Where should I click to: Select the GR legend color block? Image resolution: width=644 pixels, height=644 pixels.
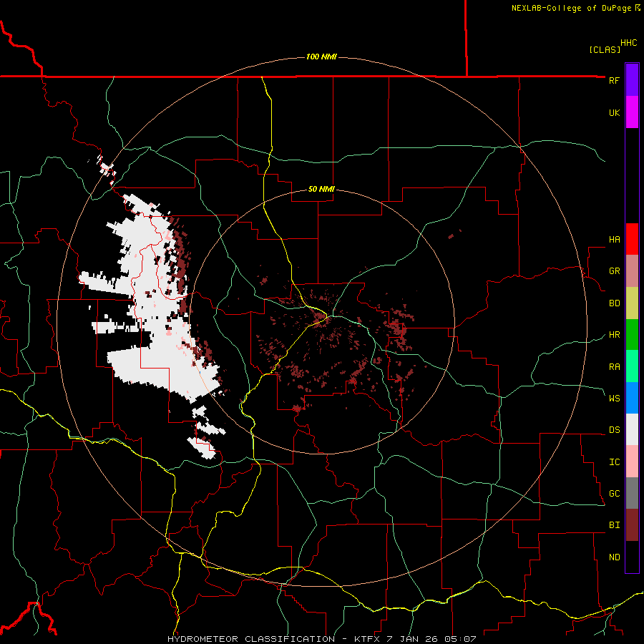click(632, 271)
